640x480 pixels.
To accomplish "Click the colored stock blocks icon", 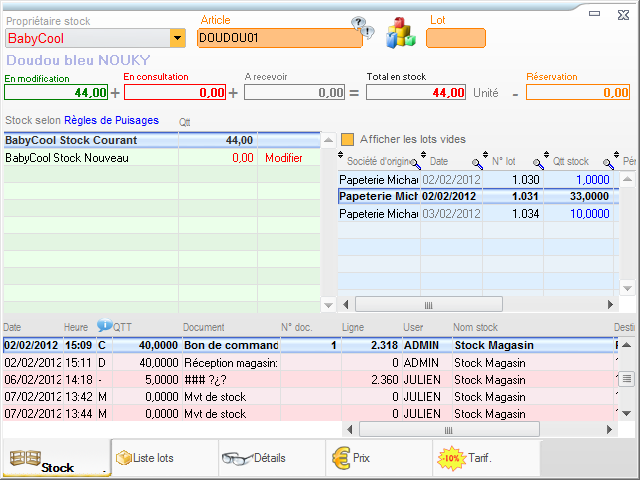I will coord(401,31).
